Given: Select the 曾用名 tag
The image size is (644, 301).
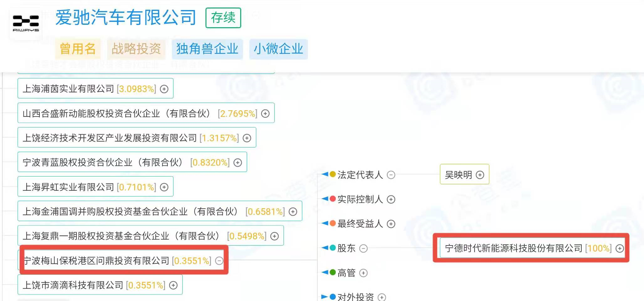Looking at the screenshot, I should (78, 49).
